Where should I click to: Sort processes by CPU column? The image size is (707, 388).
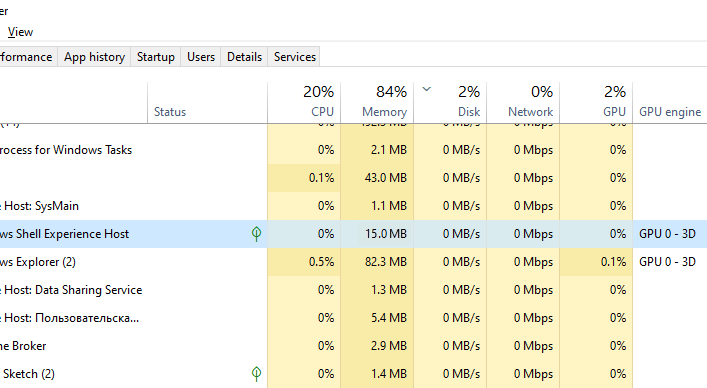(x=304, y=103)
